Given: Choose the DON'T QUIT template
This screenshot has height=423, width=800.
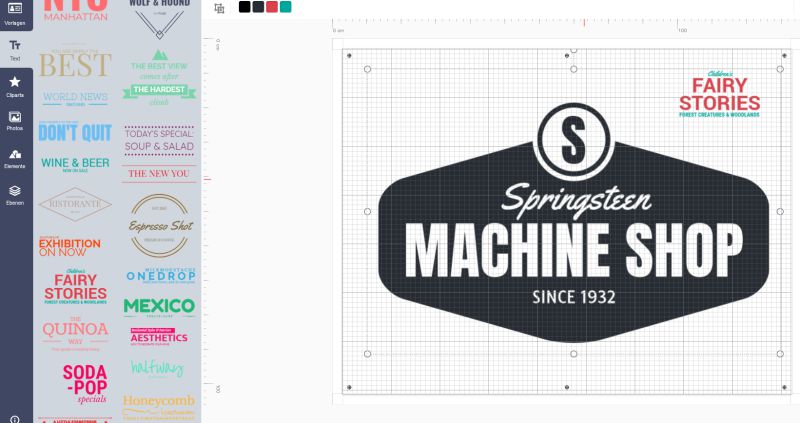Looking at the screenshot, I should [x=75, y=131].
